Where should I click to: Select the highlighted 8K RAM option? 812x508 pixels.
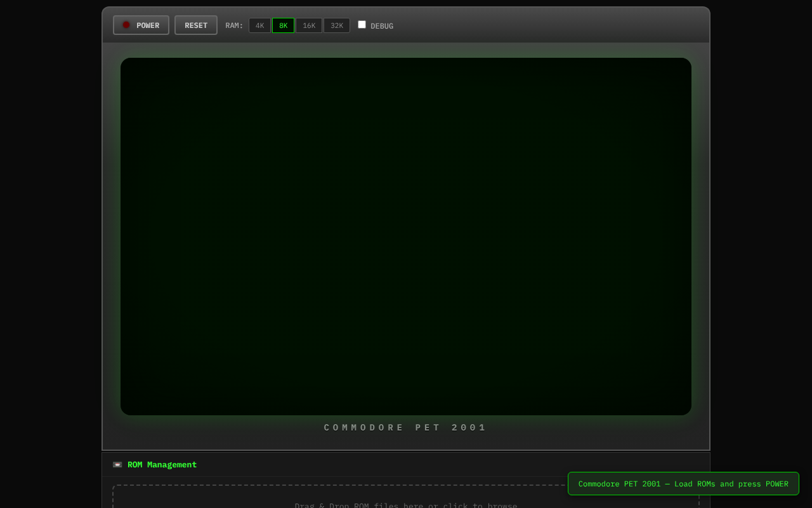283,25
